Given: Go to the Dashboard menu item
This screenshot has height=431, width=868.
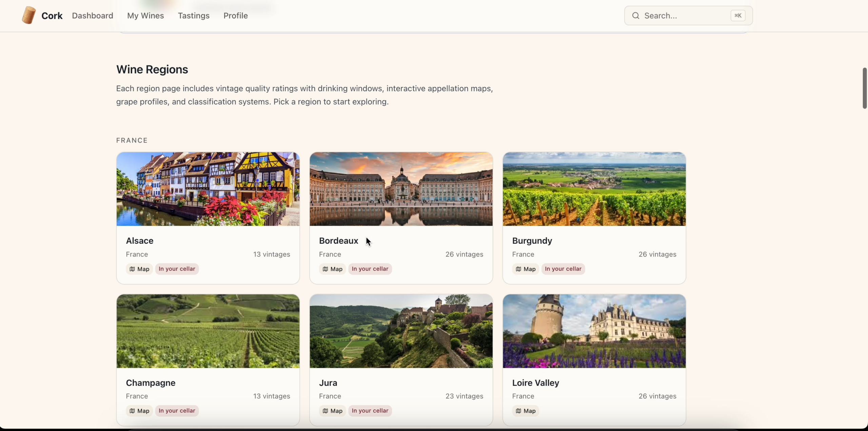Looking at the screenshot, I should point(93,16).
